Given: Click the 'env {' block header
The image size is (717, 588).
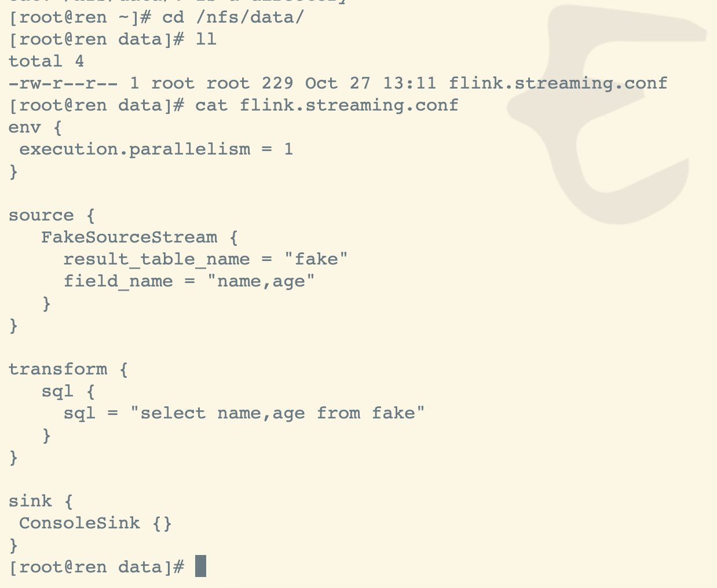Looking at the screenshot, I should coord(35,127).
